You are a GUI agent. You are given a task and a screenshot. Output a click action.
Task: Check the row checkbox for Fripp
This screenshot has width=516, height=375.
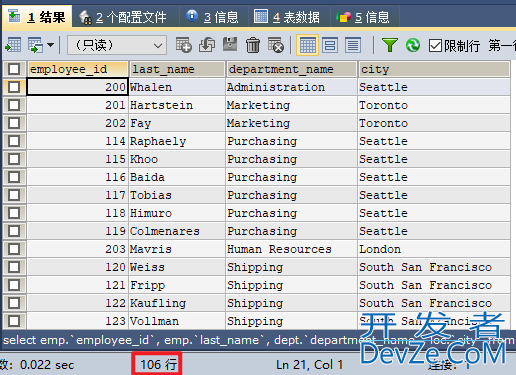click(x=14, y=285)
